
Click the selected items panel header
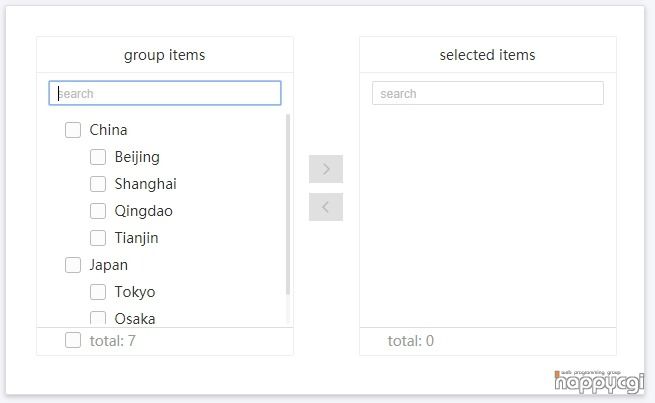coord(487,55)
